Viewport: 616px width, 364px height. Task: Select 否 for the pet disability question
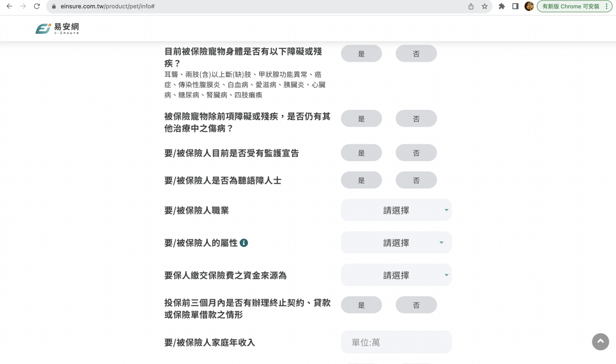click(x=416, y=53)
